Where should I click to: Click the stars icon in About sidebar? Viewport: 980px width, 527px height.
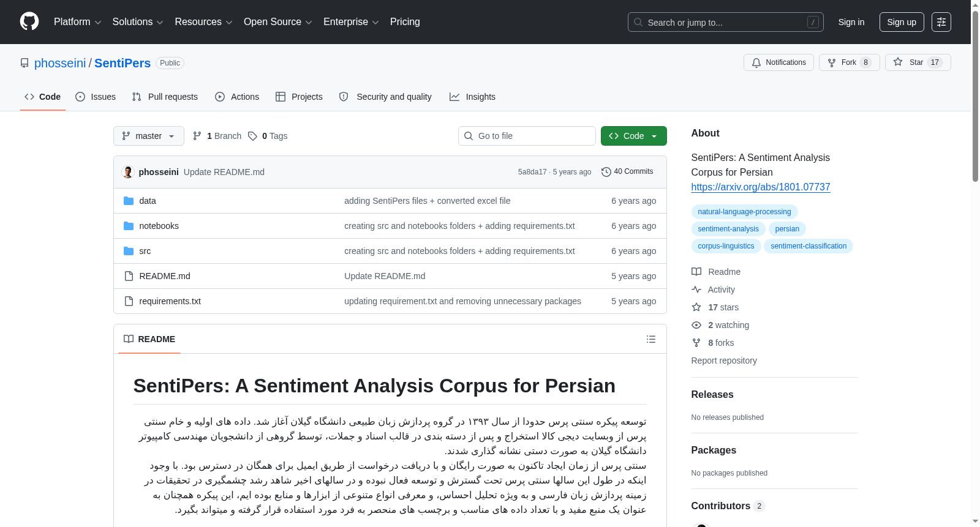coord(696,307)
